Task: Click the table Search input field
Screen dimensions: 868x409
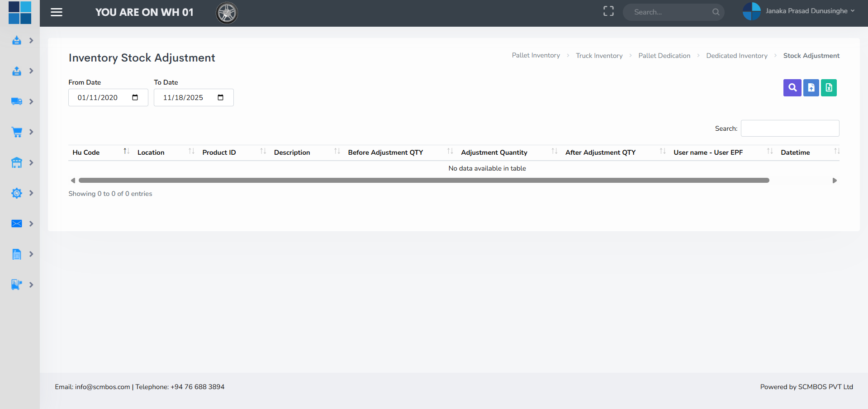Action: tap(790, 128)
